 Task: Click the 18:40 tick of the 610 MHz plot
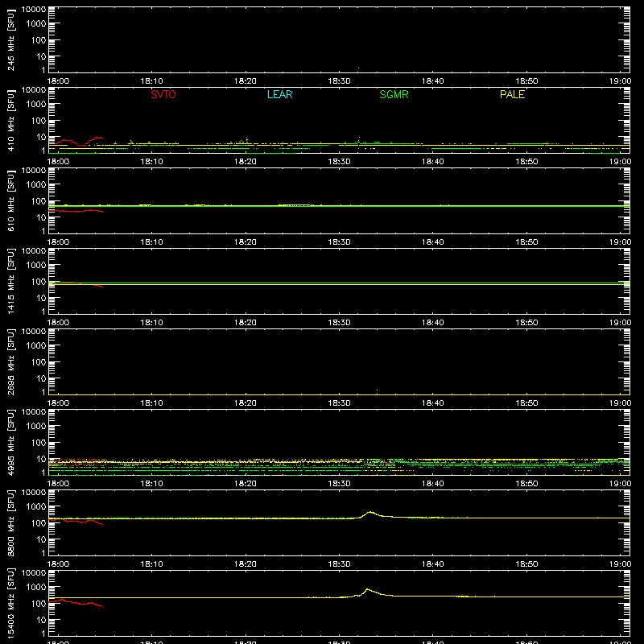pyautogui.click(x=433, y=242)
